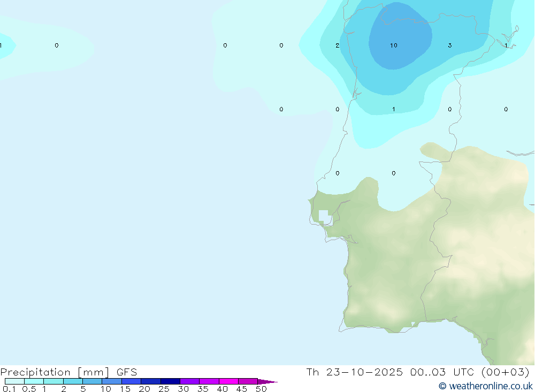
Task: Click the 'Precipitation [mm] GFS' title text
Action: point(68,372)
